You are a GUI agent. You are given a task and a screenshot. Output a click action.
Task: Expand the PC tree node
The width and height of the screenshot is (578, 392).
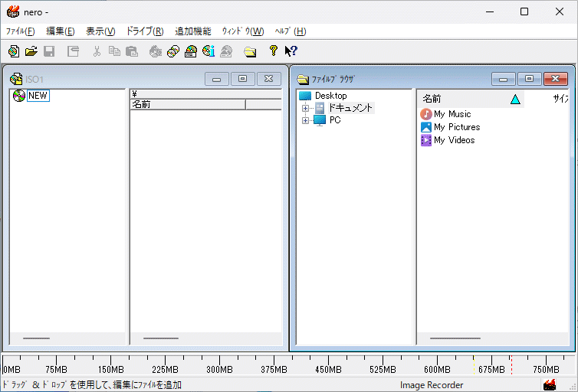[x=305, y=120]
